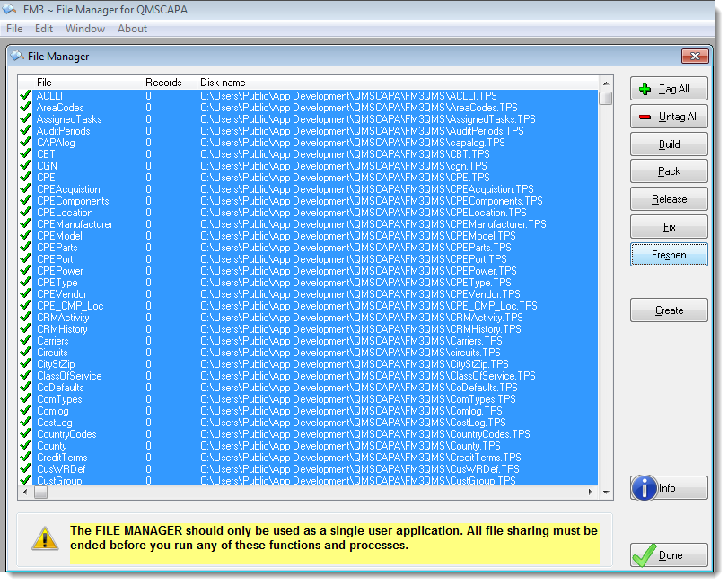Click the red minus Untag All icon

[x=645, y=117]
